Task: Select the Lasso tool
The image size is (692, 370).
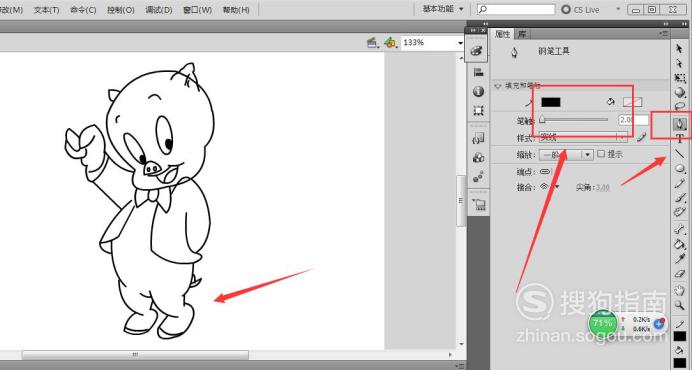Action: [x=680, y=106]
